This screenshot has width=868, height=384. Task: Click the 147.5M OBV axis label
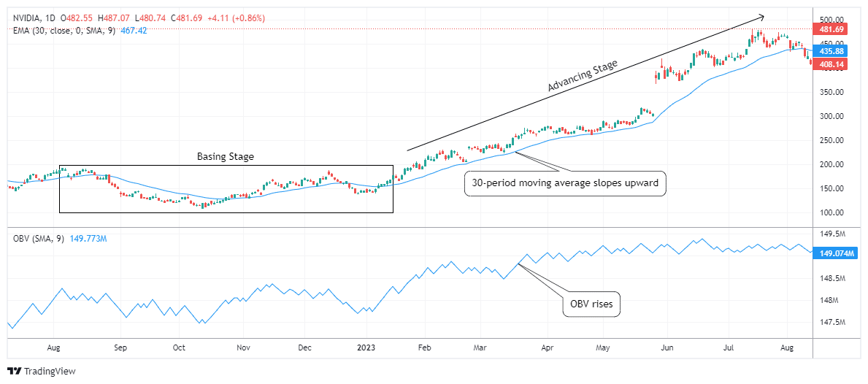pos(832,322)
